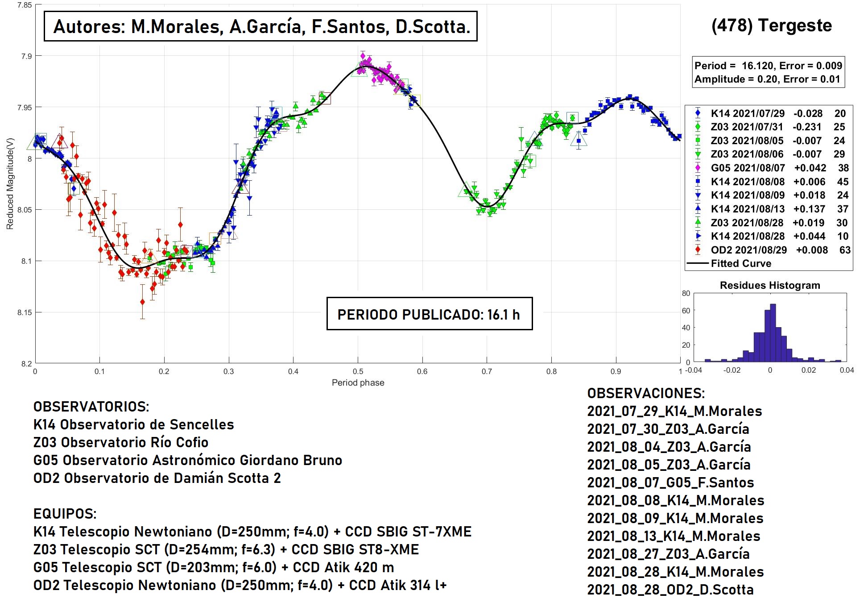Select Z03 Telescopio SCT SBIG ST8-XME line
Screen dimensions: 868x607
(x=226, y=549)
